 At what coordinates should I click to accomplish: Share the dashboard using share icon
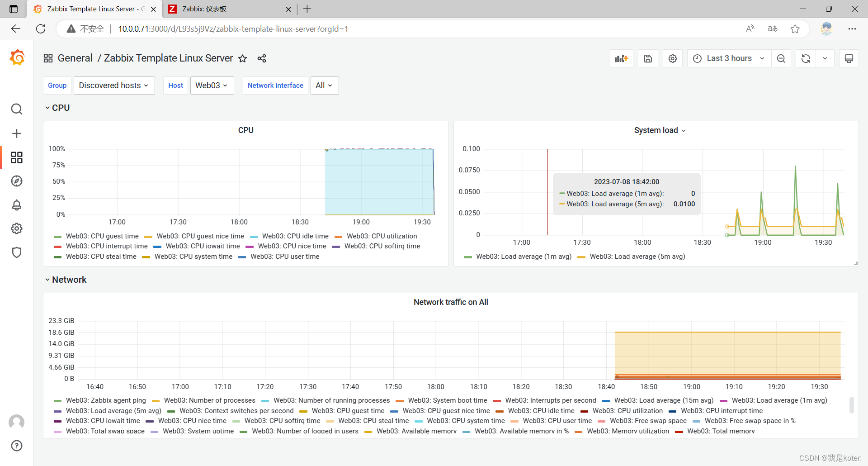point(262,58)
